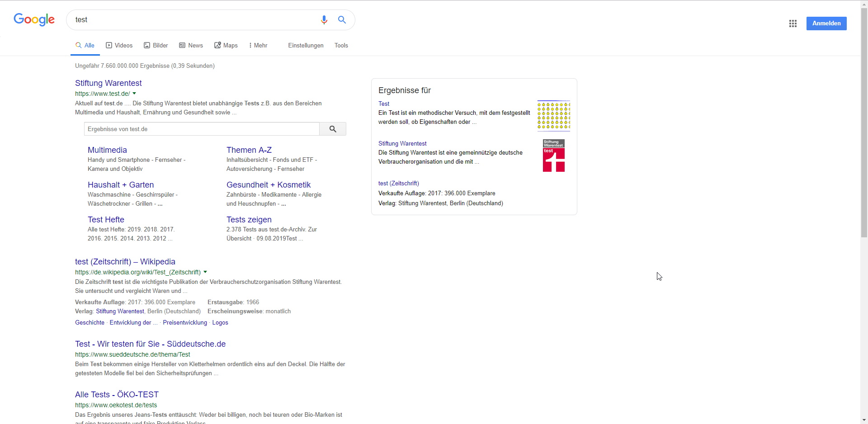Open the Haushalt + Garten sitelink

click(121, 185)
